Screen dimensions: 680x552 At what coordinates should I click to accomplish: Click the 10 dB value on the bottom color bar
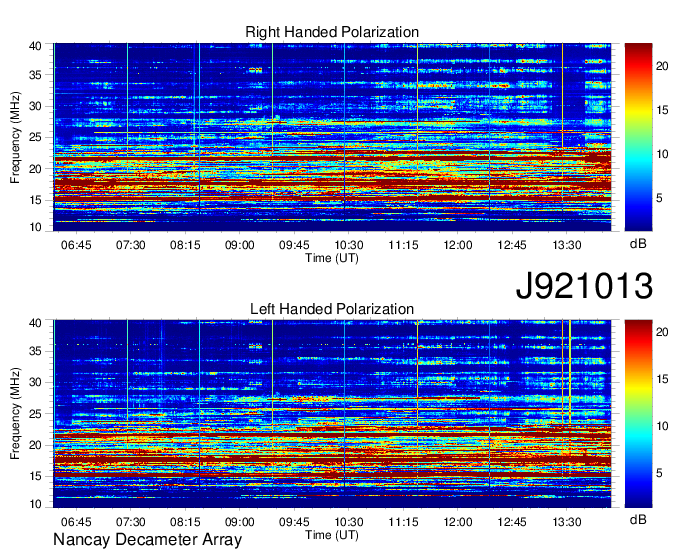tap(662, 426)
